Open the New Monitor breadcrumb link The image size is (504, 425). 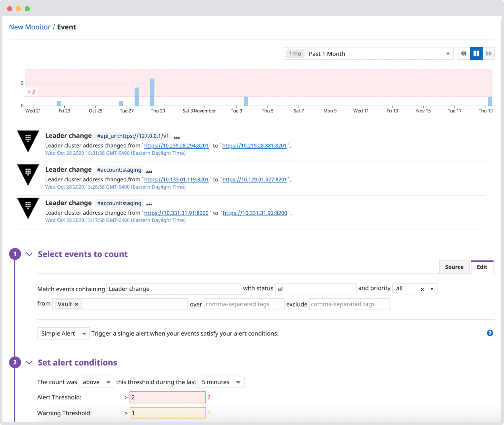point(30,27)
